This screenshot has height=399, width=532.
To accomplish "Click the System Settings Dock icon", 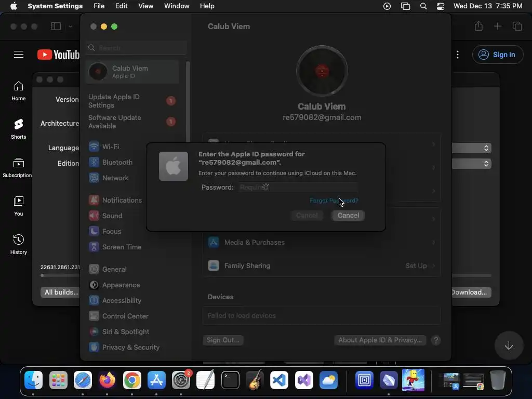I will pos(181,380).
